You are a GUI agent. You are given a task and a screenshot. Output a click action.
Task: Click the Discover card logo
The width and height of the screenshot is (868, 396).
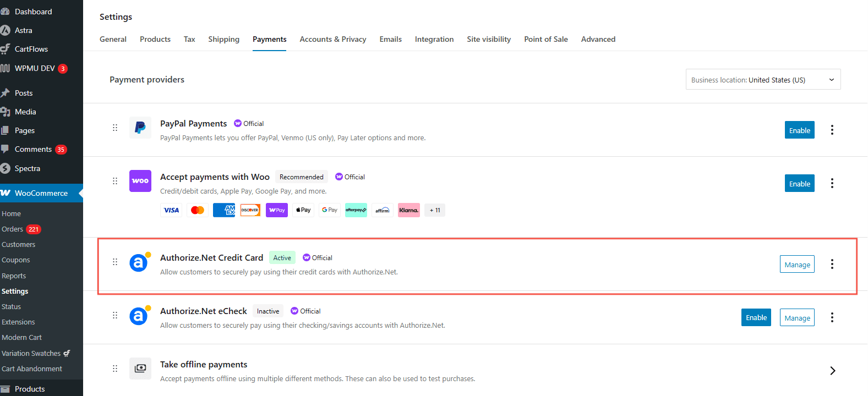[250, 210]
